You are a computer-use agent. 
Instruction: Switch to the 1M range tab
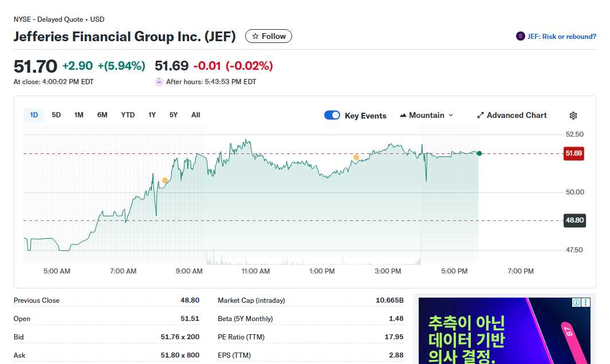[x=79, y=115]
